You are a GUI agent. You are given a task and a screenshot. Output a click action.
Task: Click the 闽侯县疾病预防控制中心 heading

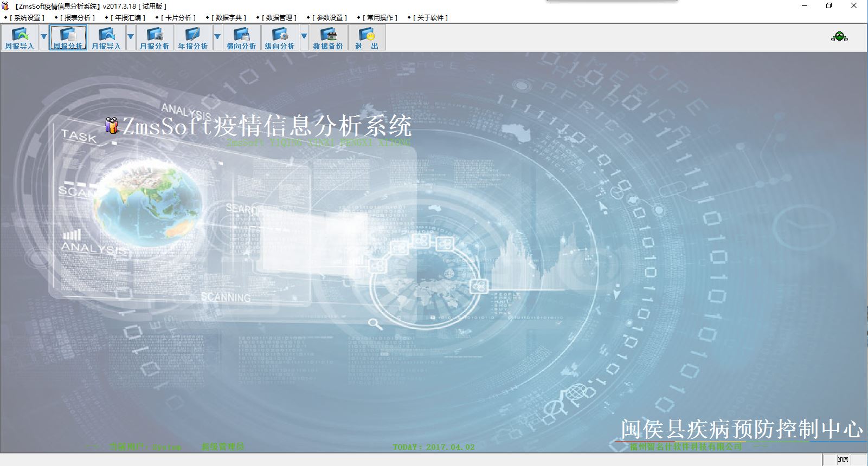tap(742, 429)
